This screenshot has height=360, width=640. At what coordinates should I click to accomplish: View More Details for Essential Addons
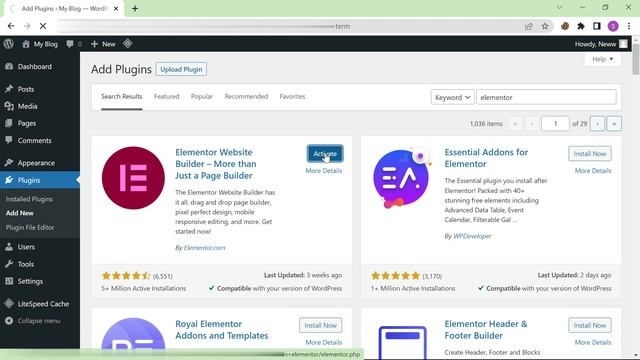[x=593, y=171]
